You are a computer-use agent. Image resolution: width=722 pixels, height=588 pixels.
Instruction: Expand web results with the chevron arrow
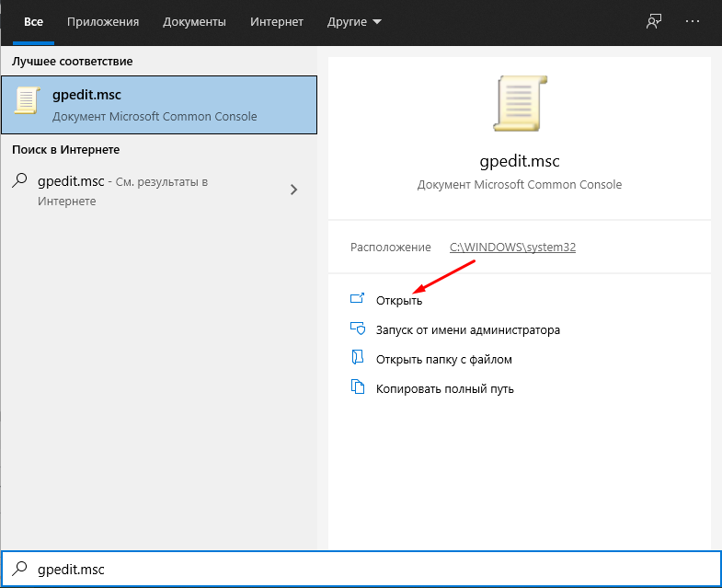pyautogui.click(x=293, y=190)
